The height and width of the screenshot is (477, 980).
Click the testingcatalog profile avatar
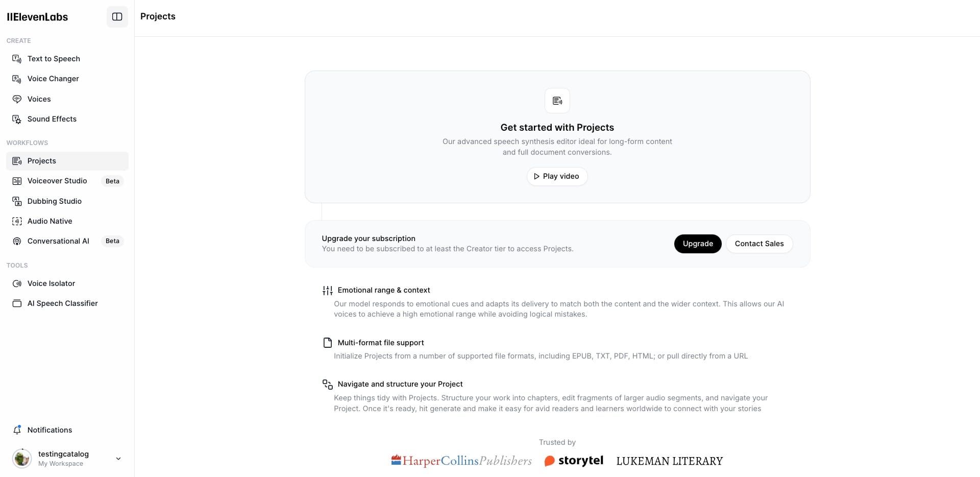click(22, 459)
